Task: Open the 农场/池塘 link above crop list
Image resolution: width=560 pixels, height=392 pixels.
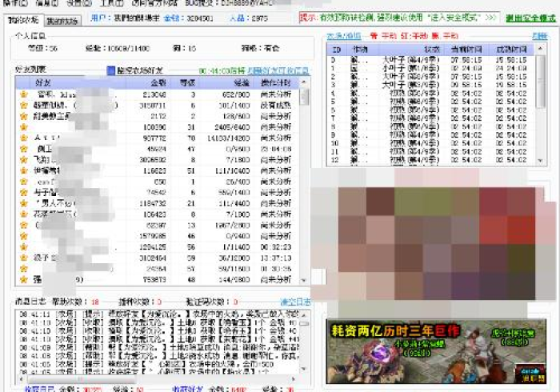Action: coord(343,36)
